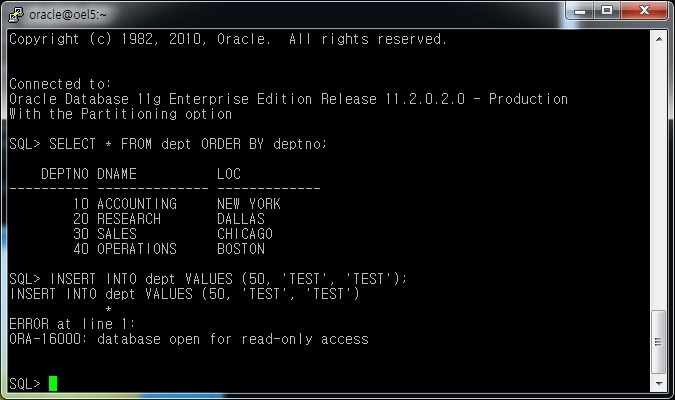Click the 'BOSTON' location value
The image size is (675, 400).
point(241,249)
